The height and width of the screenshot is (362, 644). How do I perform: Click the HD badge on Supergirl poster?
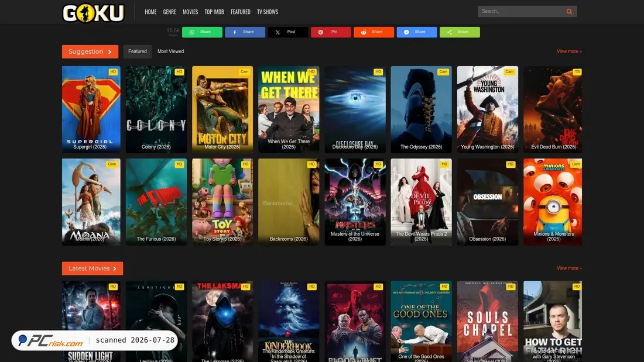click(x=113, y=72)
